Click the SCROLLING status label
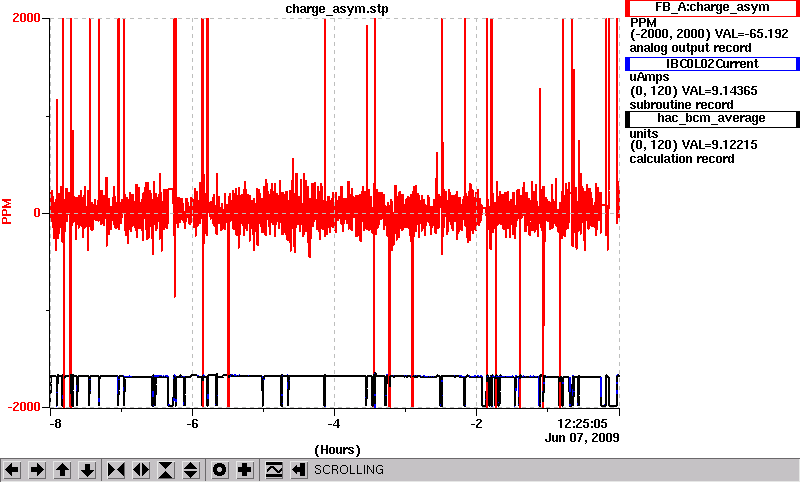Screen dimensions: 800x482 [349, 470]
